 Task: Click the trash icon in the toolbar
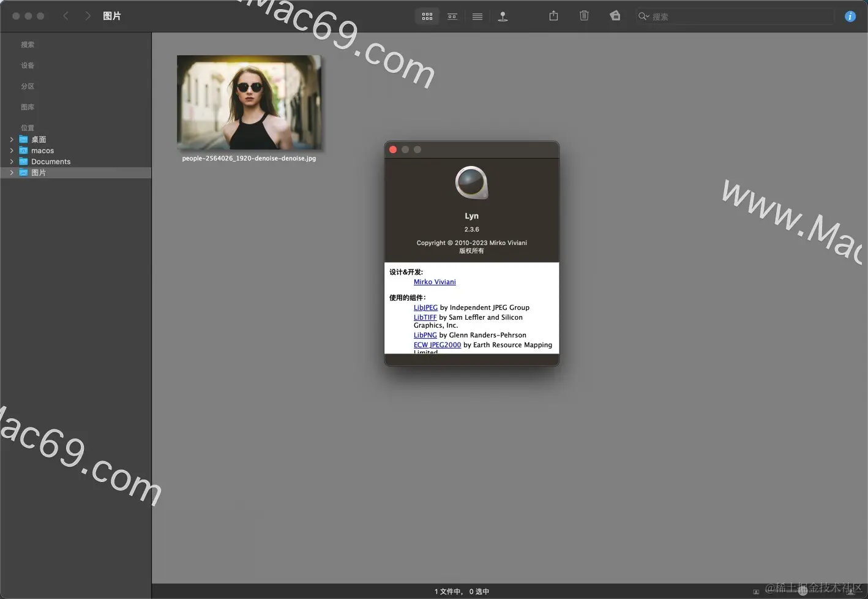[584, 16]
